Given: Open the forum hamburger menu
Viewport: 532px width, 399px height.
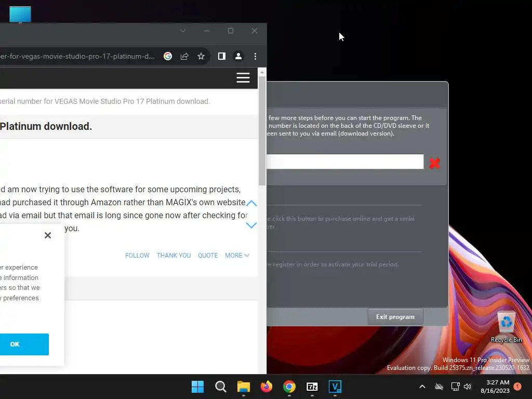Looking at the screenshot, I should tap(243, 78).
